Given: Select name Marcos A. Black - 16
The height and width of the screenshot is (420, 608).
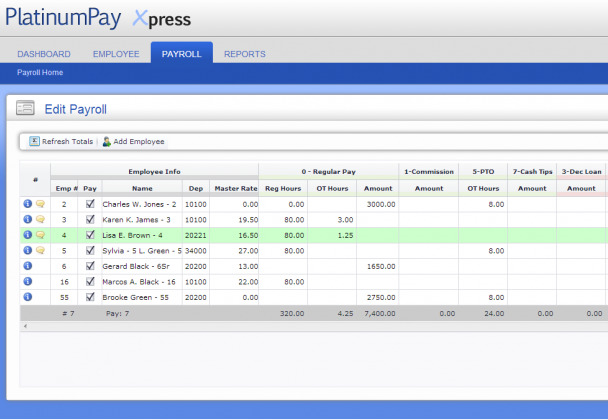Looking at the screenshot, I should coord(139,282).
